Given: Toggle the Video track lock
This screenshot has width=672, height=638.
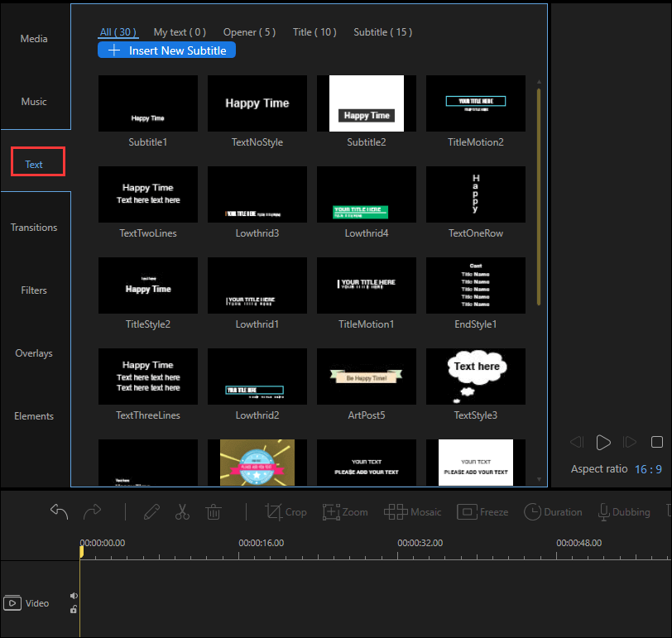Looking at the screenshot, I should (x=74, y=610).
